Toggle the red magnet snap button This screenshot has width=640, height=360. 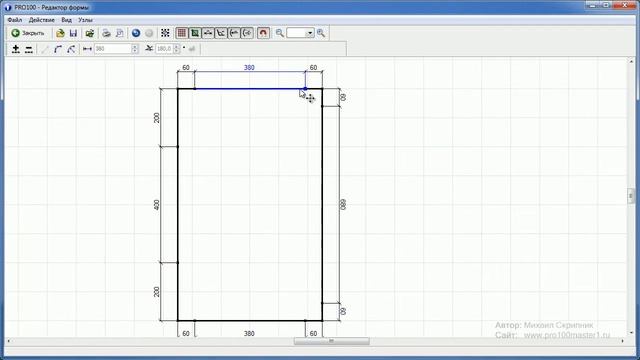(263, 33)
